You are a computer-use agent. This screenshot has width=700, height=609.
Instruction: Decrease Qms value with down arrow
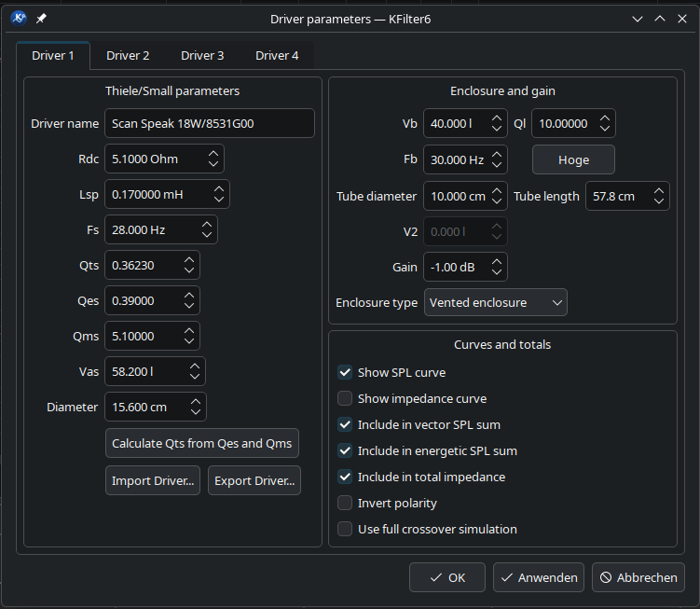coord(189,341)
